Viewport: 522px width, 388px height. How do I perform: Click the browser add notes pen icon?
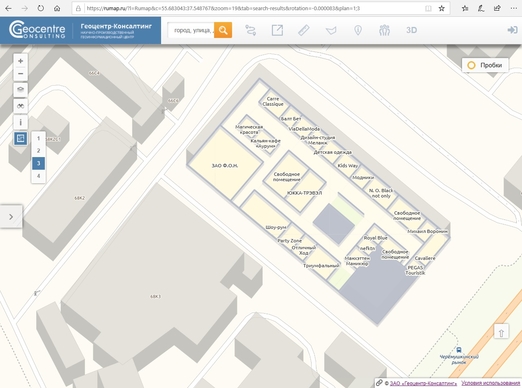[481, 8]
